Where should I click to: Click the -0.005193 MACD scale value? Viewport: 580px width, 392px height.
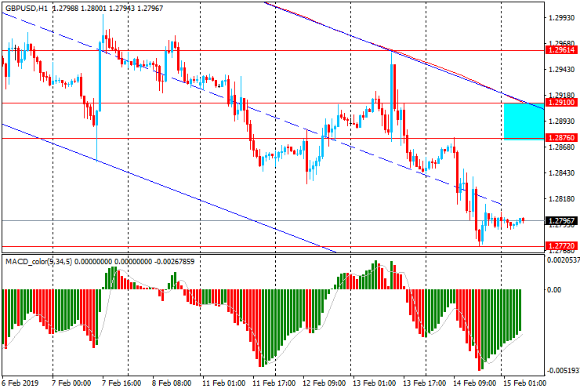[x=561, y=369]
